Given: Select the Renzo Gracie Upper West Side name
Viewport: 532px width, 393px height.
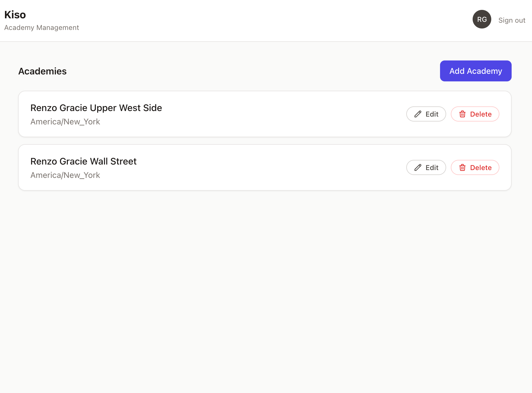Looking at the screenshot, I should coord(96,108).
